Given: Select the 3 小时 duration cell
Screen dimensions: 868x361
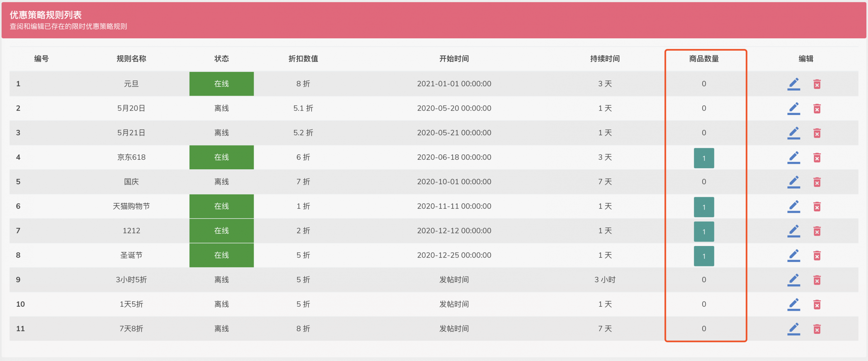Looking at the screenshot, I should point(605,280).
